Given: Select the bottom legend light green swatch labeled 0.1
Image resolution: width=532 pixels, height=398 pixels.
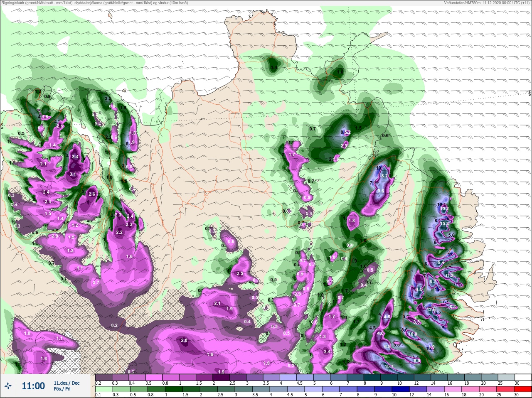Looking at the screenshot, I should [103, 389].
